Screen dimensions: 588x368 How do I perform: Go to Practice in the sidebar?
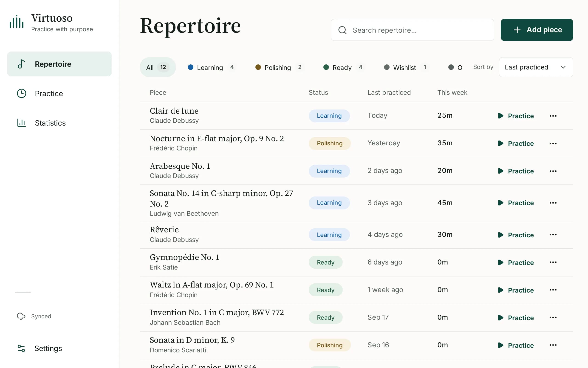tap(59, 93)
